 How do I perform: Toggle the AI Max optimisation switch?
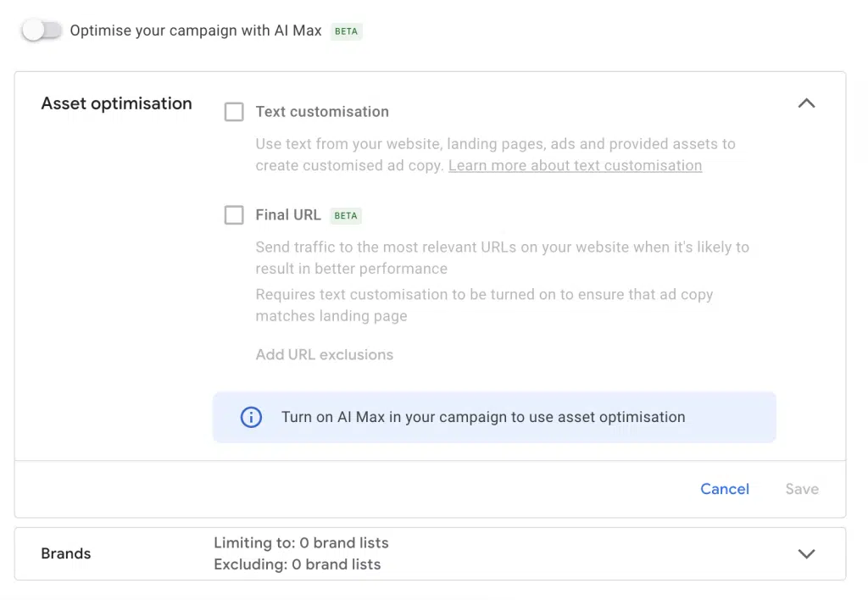(42, 31)
